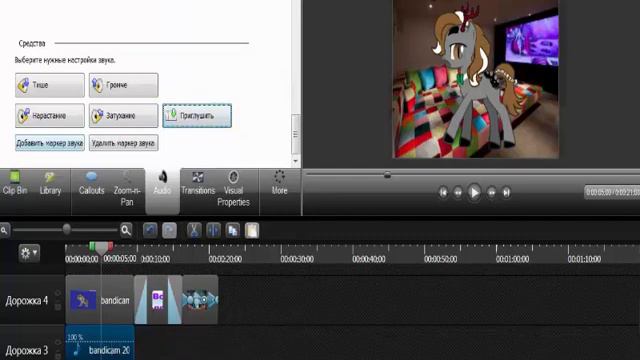Click the Громче volume up button

pos(124,85)
